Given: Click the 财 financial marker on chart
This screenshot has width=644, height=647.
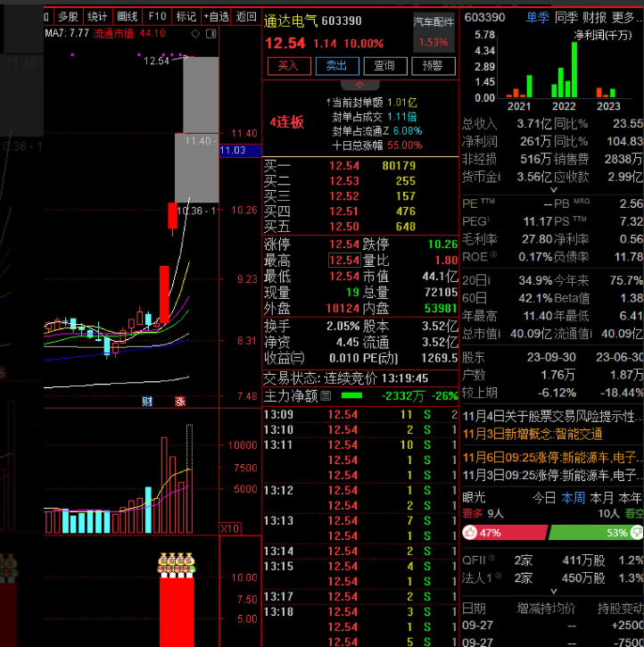Looking at the screenshot, I should click(147, 401).
